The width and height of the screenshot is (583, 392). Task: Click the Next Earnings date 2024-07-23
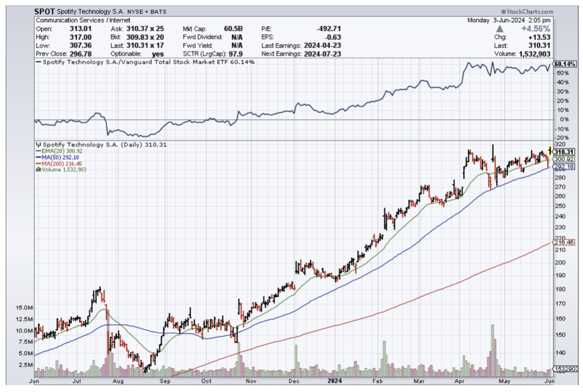(322, 54)
